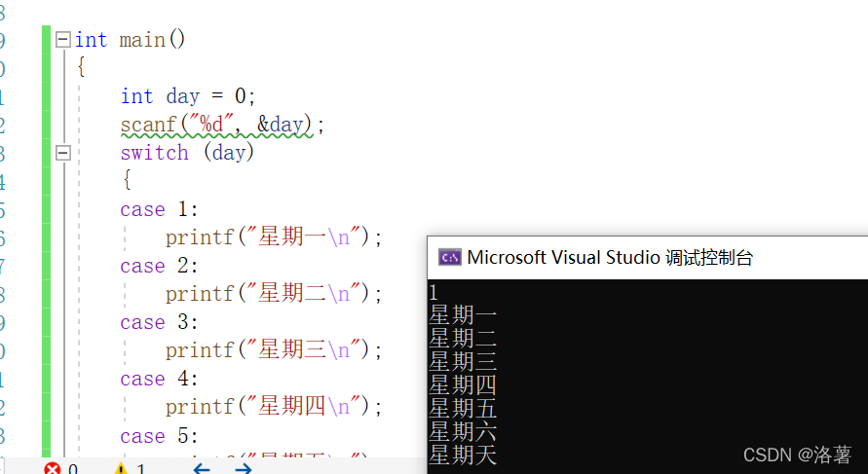Click console output line 星期六
Screen dimensions: 868x474
pos(463,431)
